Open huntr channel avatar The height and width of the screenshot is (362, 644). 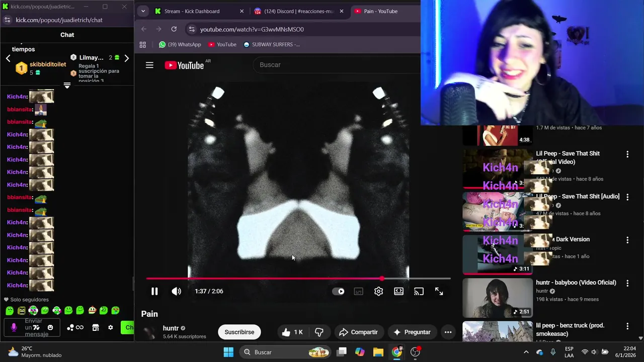(x=149, y=332)
